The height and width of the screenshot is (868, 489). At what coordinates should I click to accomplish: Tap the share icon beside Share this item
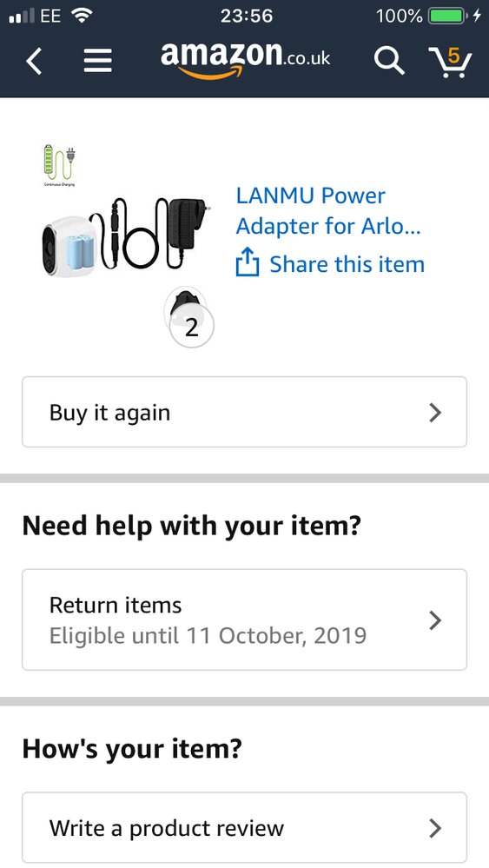tap(248, 262)
